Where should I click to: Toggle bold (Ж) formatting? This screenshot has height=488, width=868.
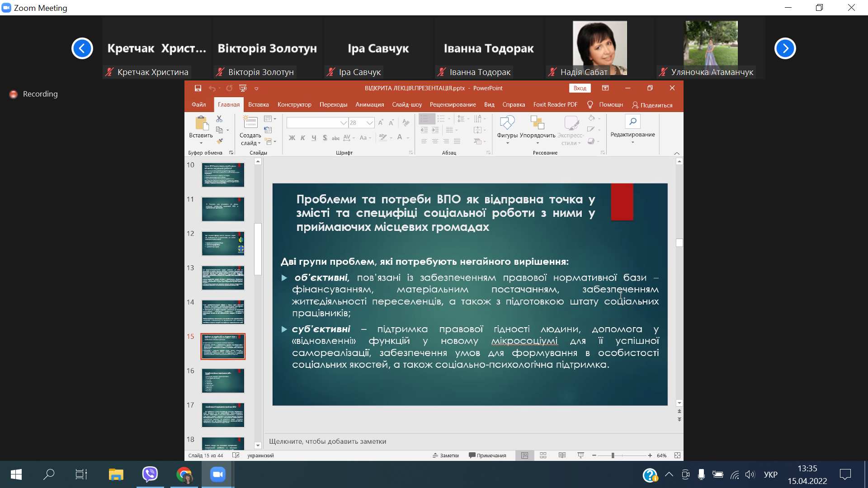[x=292, y=138]
